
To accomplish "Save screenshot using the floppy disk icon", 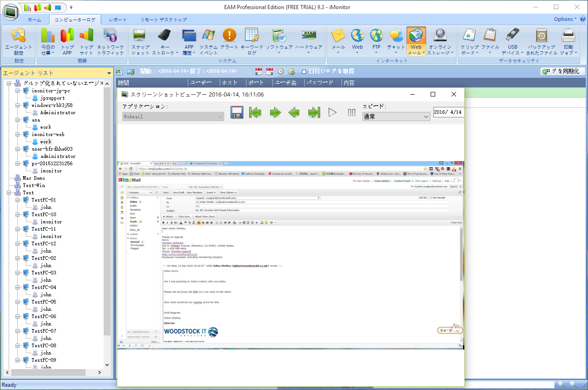I will (237, 112).
